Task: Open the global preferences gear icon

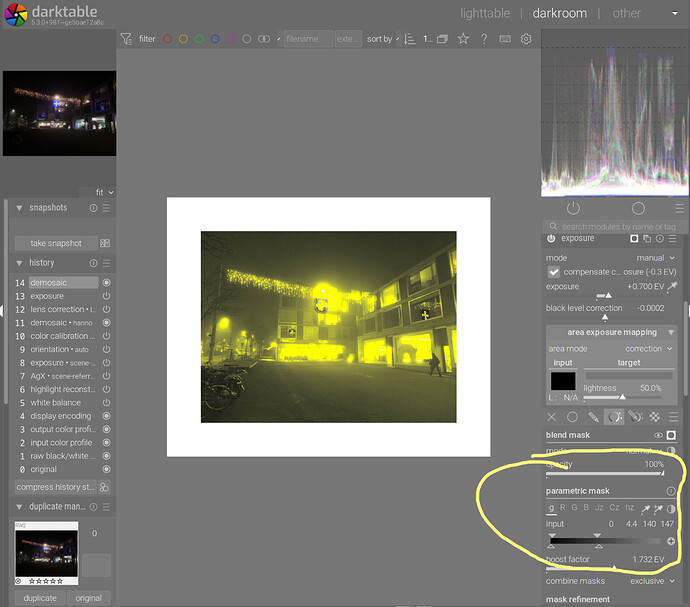Action: 526,39
